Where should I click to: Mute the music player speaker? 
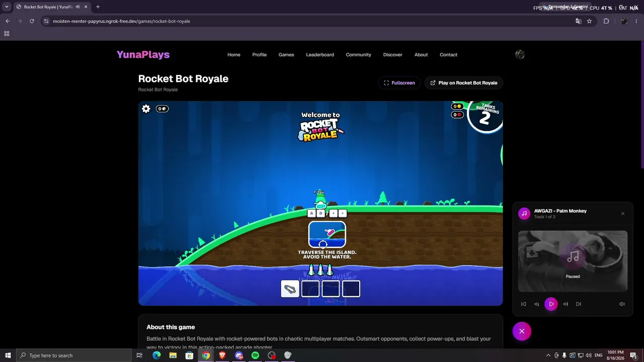(622, 304)
